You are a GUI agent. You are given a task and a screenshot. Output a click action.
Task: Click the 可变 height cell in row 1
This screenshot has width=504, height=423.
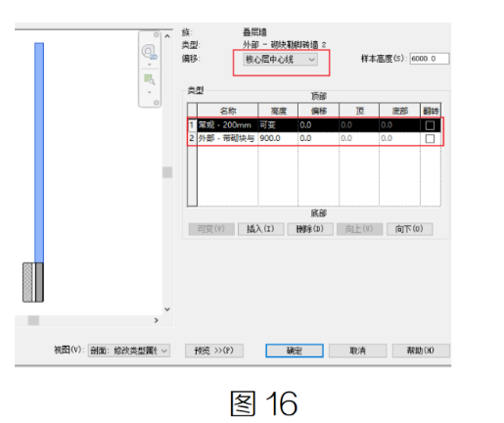pyautogui.click(x=278, y=125)
